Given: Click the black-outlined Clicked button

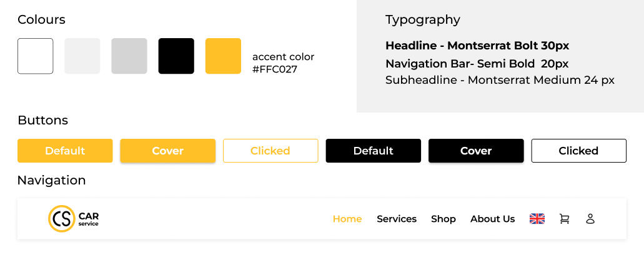Looking at the screenshot, I should [x=578, y=151].
